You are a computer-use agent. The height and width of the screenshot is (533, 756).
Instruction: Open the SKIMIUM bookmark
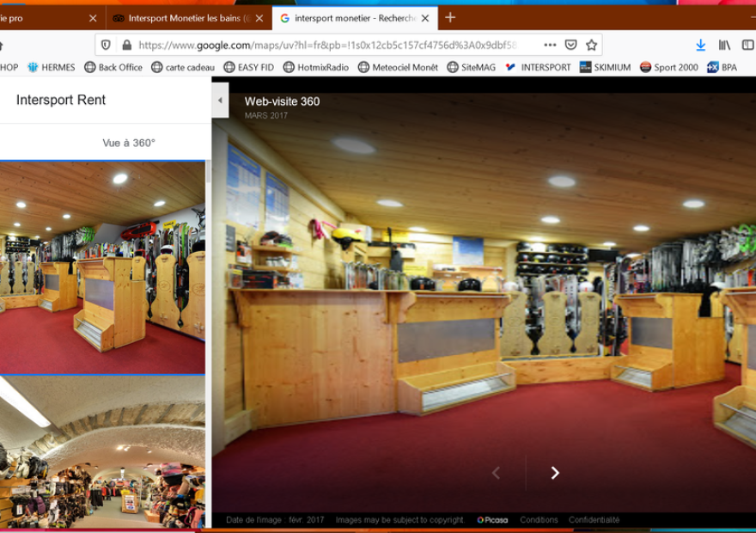605,68
